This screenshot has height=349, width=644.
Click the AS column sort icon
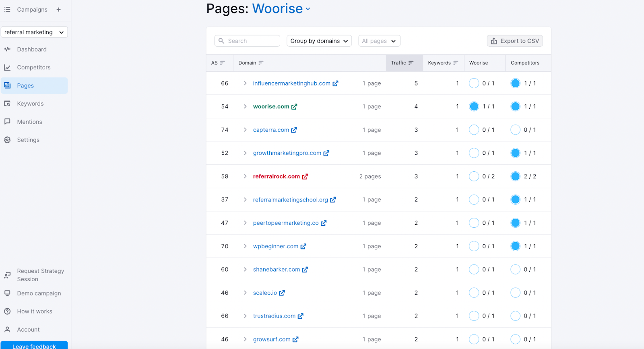click(222, 63)
